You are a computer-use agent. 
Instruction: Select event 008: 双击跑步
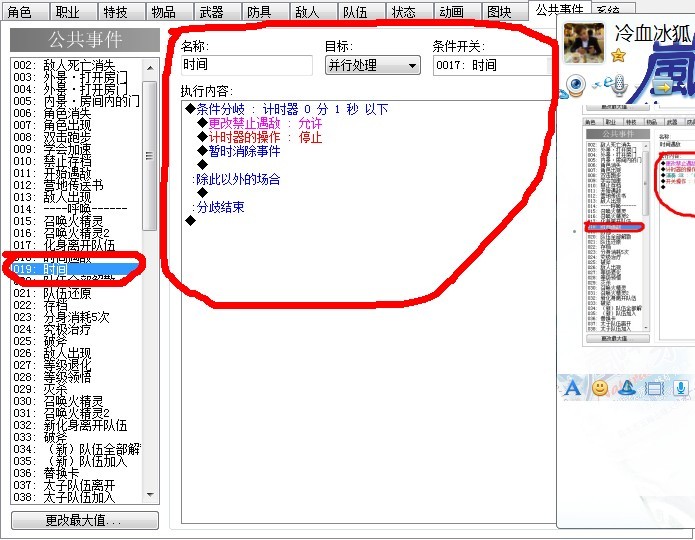click(x=77, y=137)
